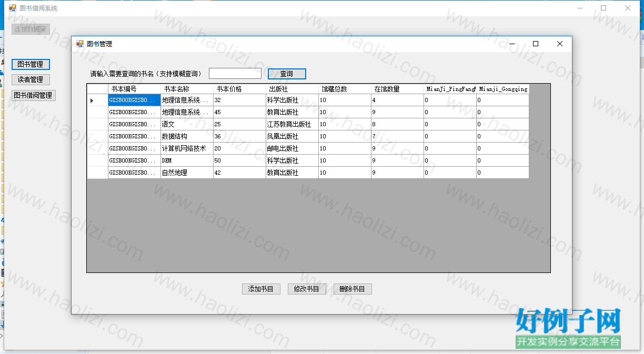Click 图书借阅系统 window title icon
Screen dimensions: 644x354
13,8
